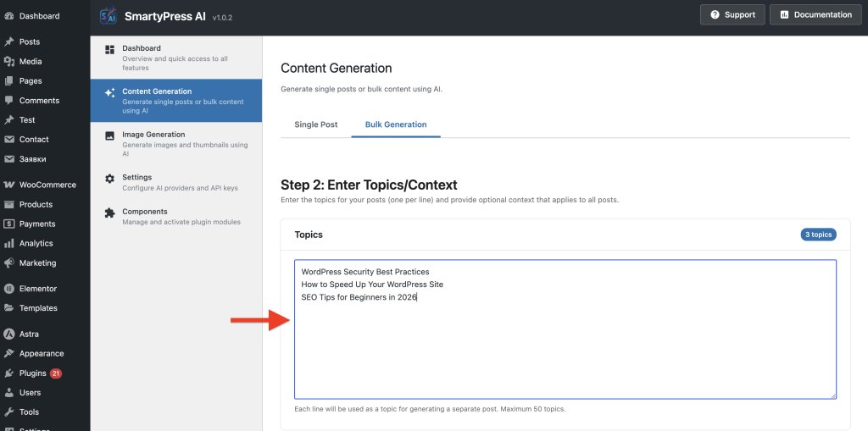Image resolution: width=868 pixels, height=431 pixels.
Task: Click the 'Step 2: Enter Topics/Context' heading
Action: [x=369, y=185]
